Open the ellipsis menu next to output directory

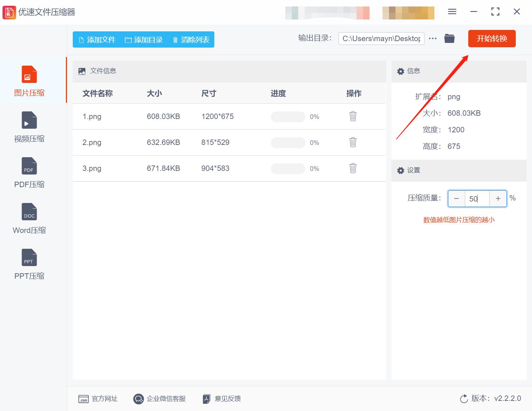coord(433,38)
